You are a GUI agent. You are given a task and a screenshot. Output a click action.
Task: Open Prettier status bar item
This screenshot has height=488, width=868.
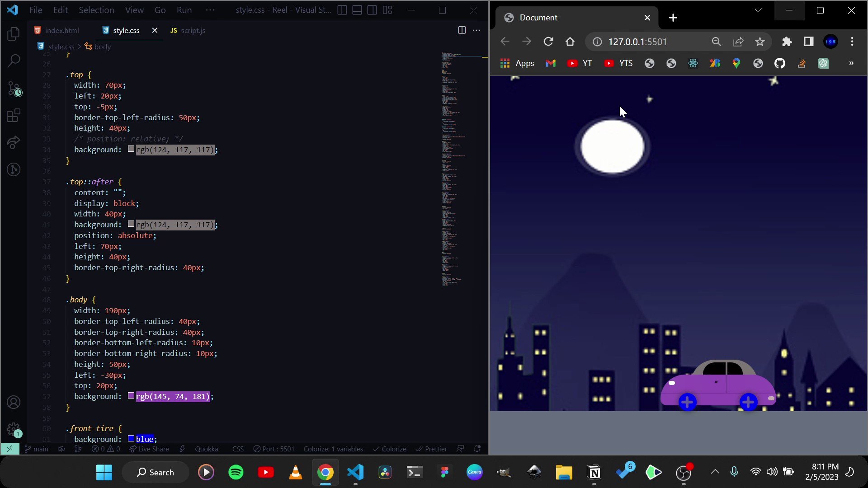pos(431,449)
